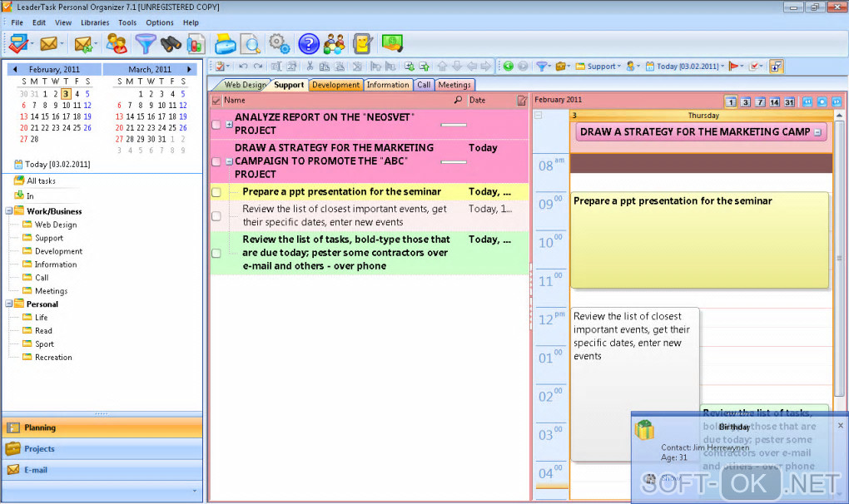The width and height of the screenshot is (849, 504).
Task: Click the undo arrow icon
Action: [x=243, y=66]
